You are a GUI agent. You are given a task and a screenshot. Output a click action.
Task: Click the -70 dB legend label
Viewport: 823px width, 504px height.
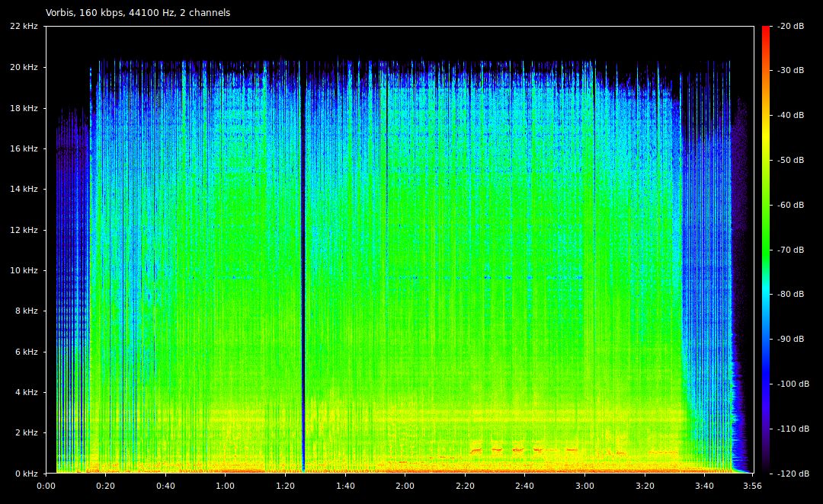(x=790, y=250)
